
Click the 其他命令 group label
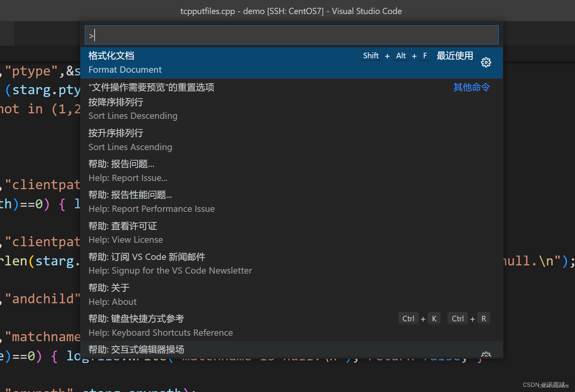pyautogui.click(x=471, y=87)
